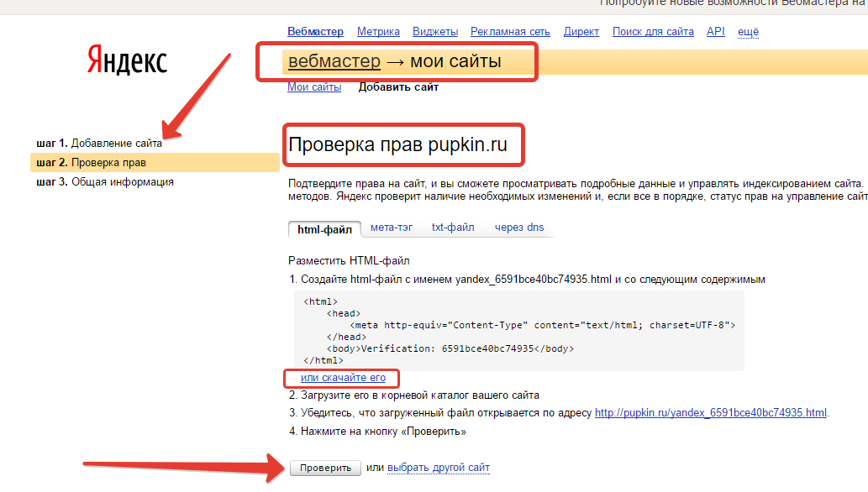Click the Verification: 6591bce40bc74935 code line

[x=450, y=348]
